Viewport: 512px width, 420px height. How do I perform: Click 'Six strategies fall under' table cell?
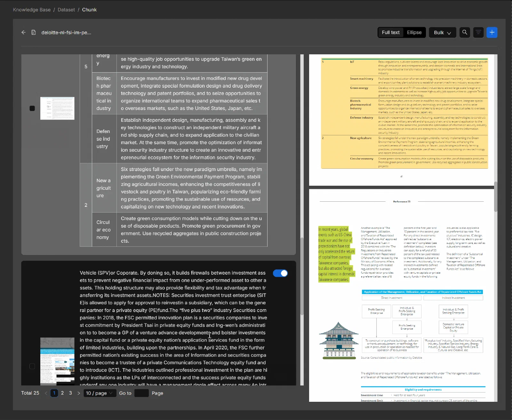(192, 188)
